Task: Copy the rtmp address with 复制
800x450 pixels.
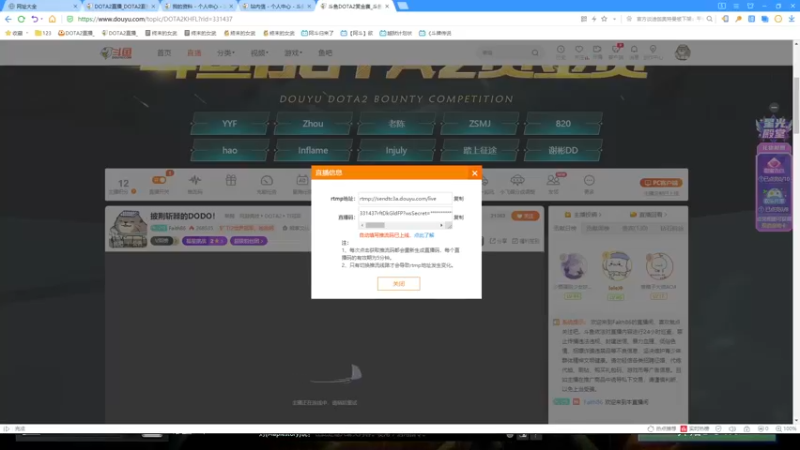Action: [459, 198]
